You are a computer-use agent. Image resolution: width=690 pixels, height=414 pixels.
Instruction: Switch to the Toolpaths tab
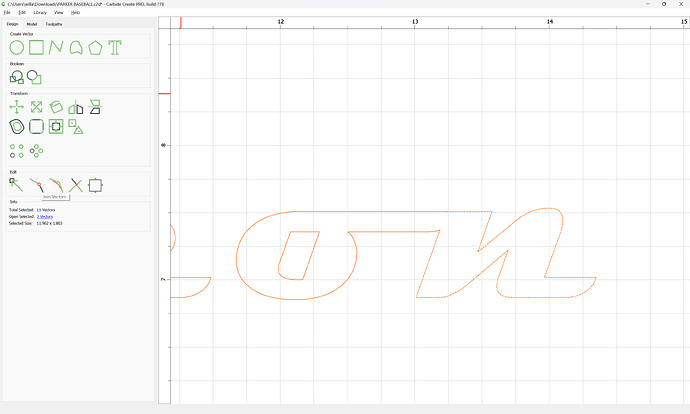54,24
